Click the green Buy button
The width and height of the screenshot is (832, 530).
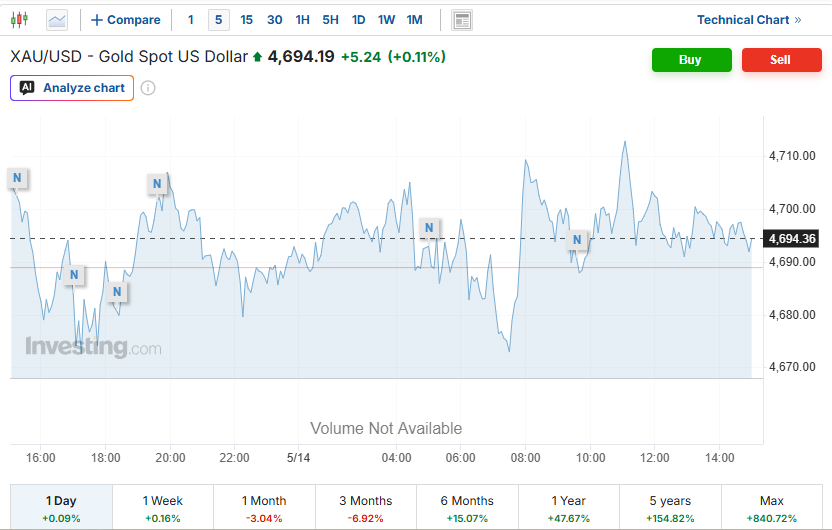(691, 60)
